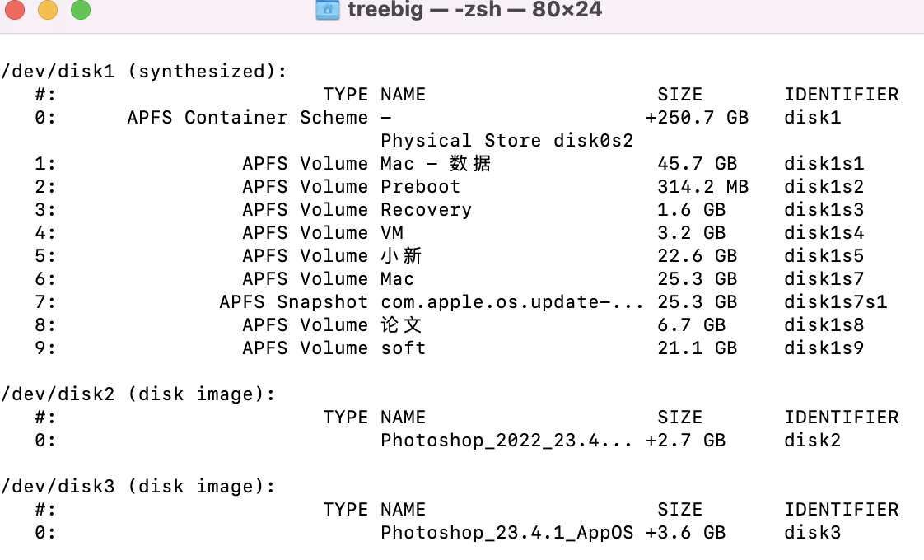
Task: Click the "Photoshop_2022_23.4..." disk image name
Action: [x=506, y=441]
